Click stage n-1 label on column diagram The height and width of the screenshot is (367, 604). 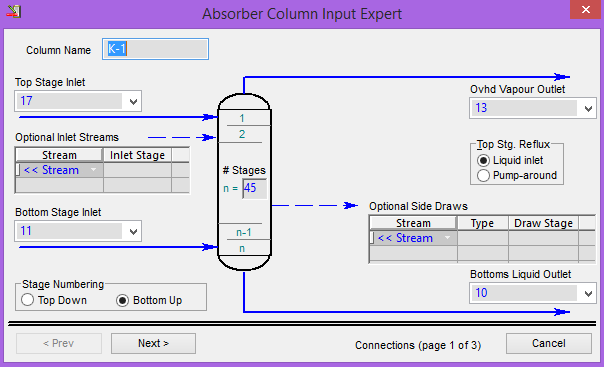click(244, 232)
